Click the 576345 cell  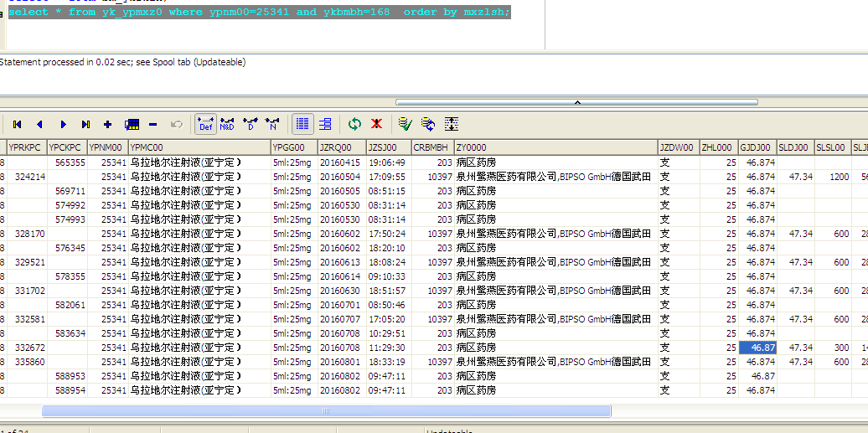tap(68, 248)
